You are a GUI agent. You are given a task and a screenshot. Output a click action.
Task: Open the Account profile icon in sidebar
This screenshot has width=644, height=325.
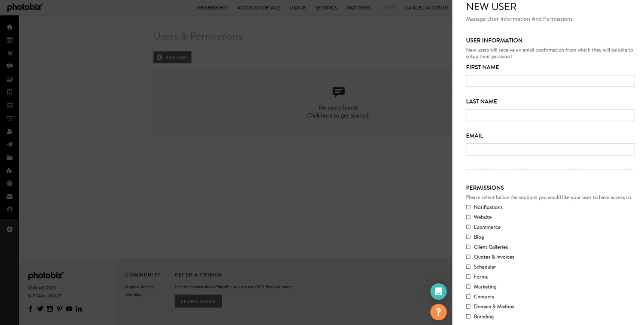coord(9,210)
